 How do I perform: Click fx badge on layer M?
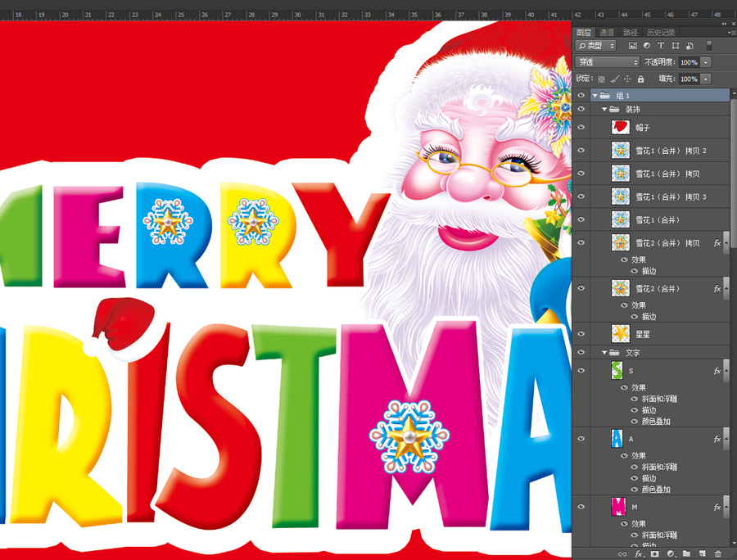[717, 508]
